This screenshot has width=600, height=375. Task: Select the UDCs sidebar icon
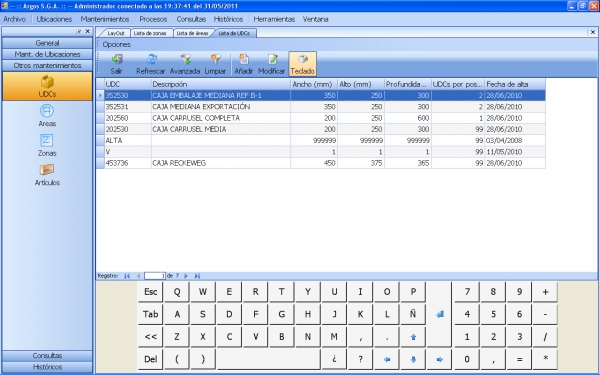click(47, 86)
